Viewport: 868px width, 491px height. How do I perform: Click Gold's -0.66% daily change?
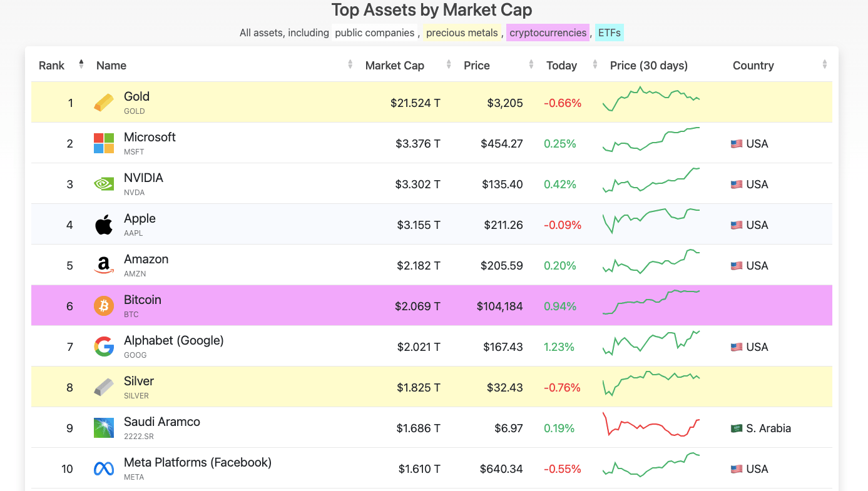click(563, 103)
